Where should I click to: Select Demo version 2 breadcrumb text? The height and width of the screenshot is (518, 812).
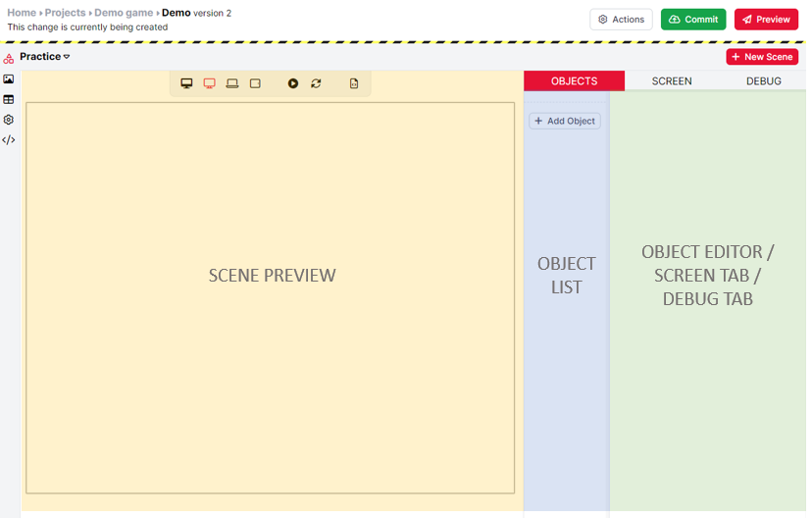click(x=196, y=13)
